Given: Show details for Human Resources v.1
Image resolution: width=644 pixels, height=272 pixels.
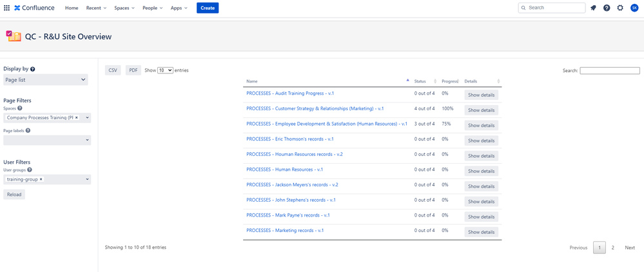Looking at the screenshot, I should pos(482,171).
